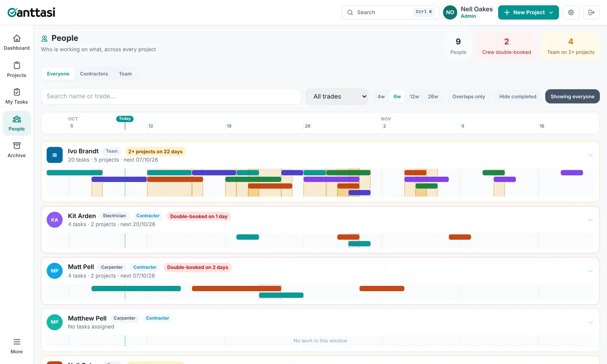Go to Projects in the sidebar

pos(17,70)
